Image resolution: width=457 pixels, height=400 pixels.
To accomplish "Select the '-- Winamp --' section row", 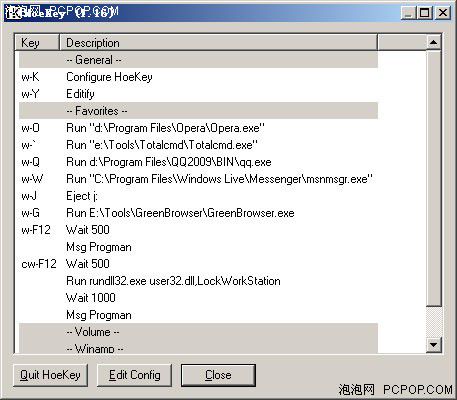I will (x=198, y=347).
